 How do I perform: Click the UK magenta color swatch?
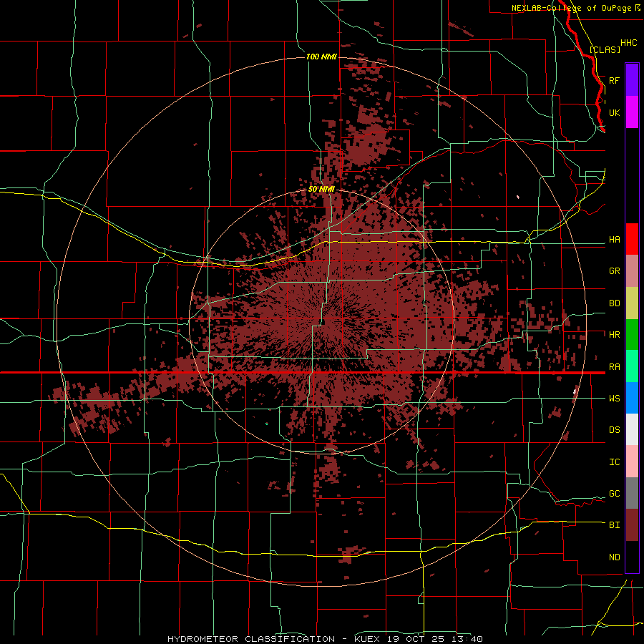632,112
